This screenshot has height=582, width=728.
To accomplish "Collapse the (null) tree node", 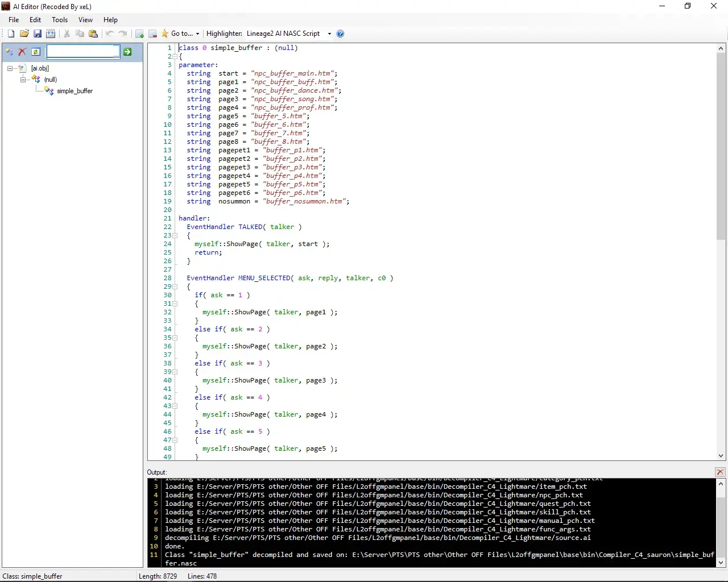I will pos(23,79).
